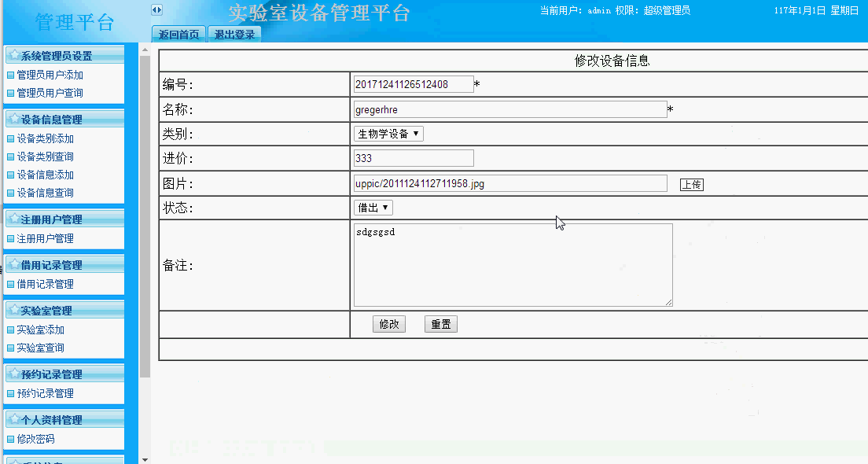Viewport: 868px width, 464px height.
Task: Open 设备信息添加 link
Action: pos(46,175)
